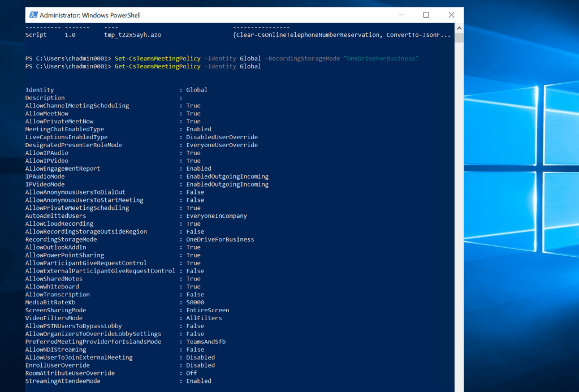Click the quoted "OneDriveForBusiness" command argument
This screenshot has width=579, height=392.
coord(381,59)
